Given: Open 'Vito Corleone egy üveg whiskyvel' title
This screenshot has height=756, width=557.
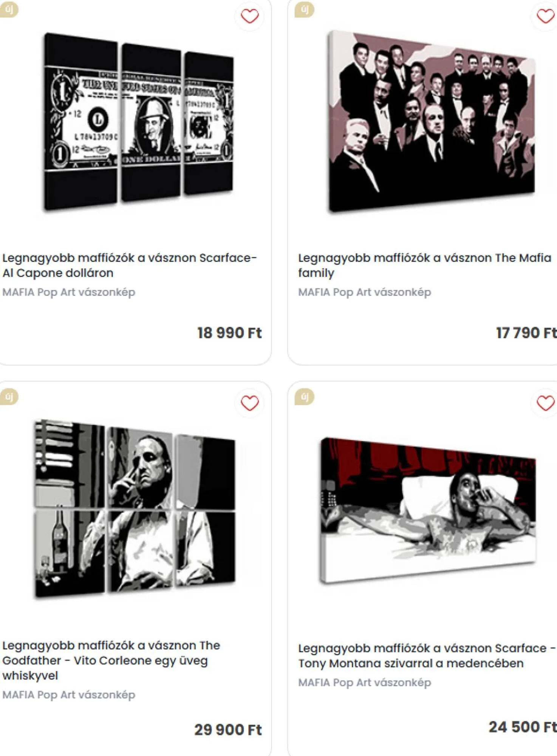Looking at the screenshot, I should click(111, 660).
